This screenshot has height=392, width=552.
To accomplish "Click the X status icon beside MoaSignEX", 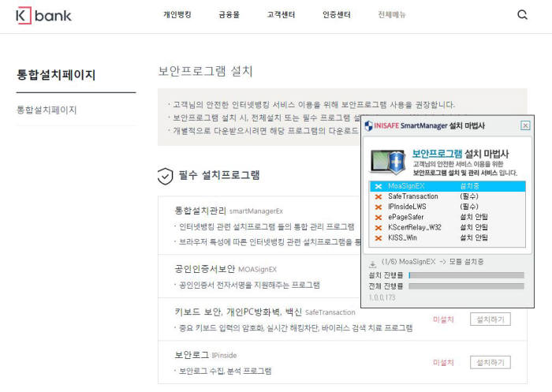I will 379,186.
